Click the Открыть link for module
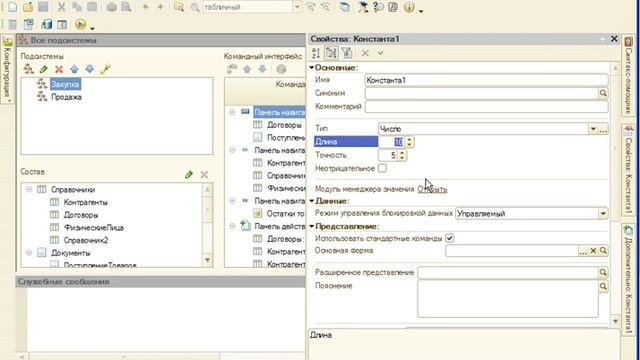This screenshot has height=360, width=640. click(x=432, y=189)
